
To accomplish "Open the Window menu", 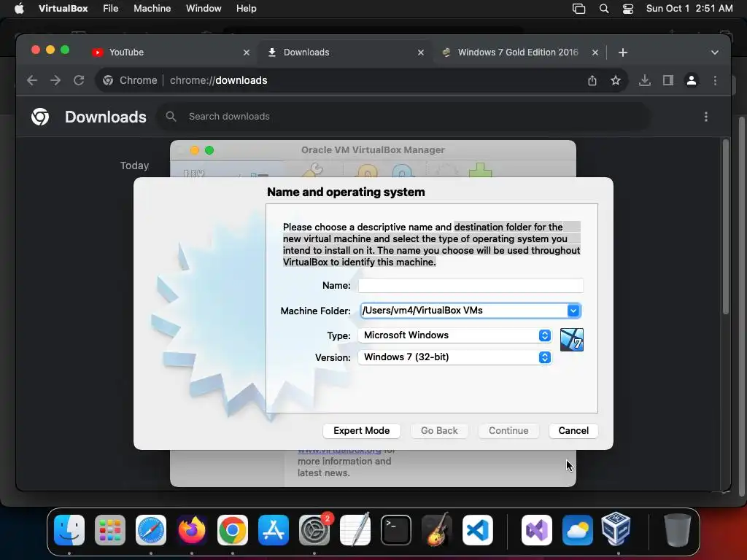I will [204, 9].
